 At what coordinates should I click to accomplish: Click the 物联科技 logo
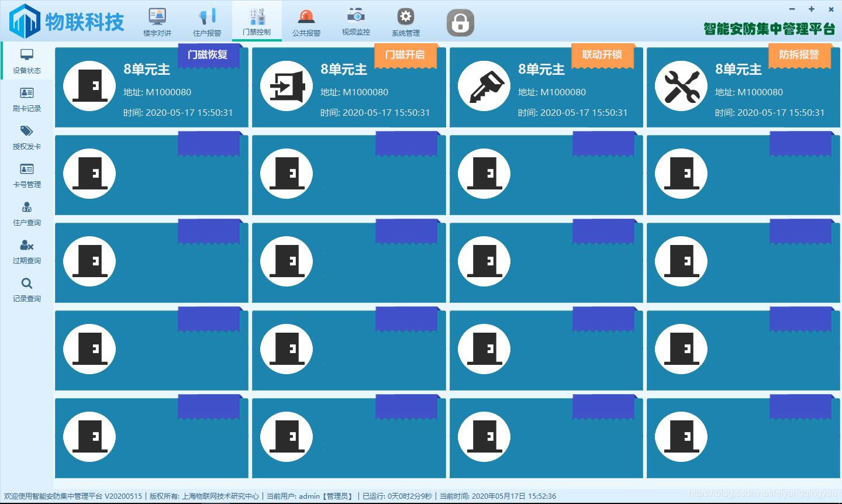pyautogui.click(x=66, y=22)
